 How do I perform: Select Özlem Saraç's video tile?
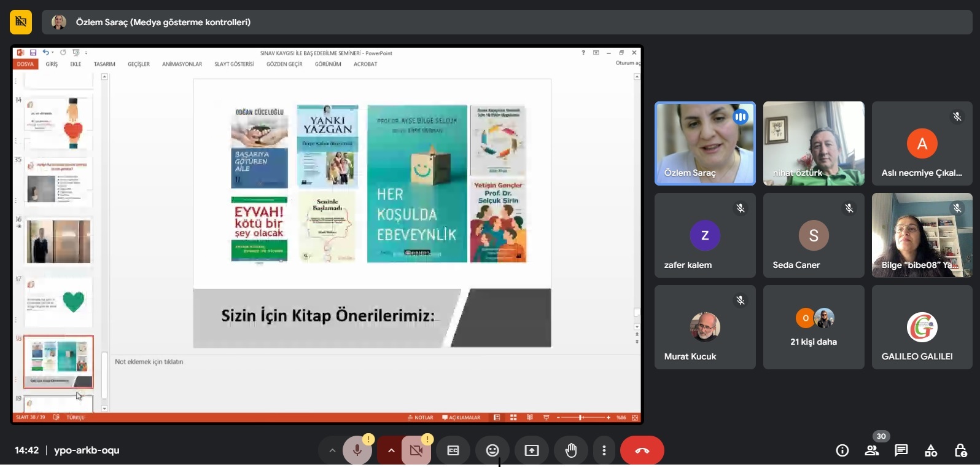point(705,143)
